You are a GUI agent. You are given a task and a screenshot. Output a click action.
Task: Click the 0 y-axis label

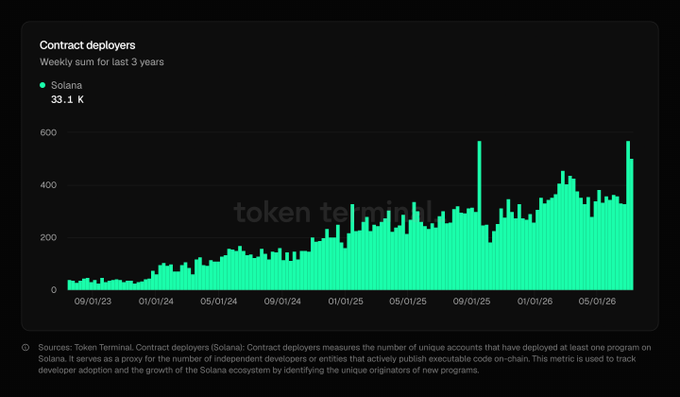point(54,290)
